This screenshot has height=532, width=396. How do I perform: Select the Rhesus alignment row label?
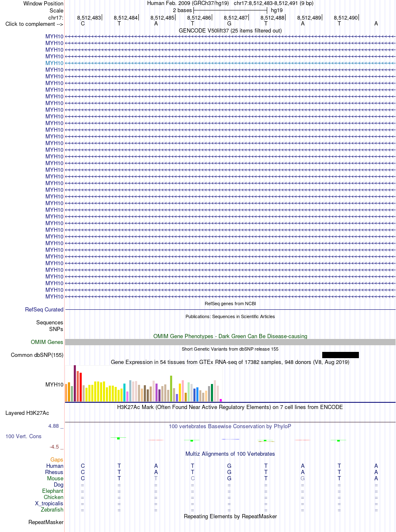point(54,472)
